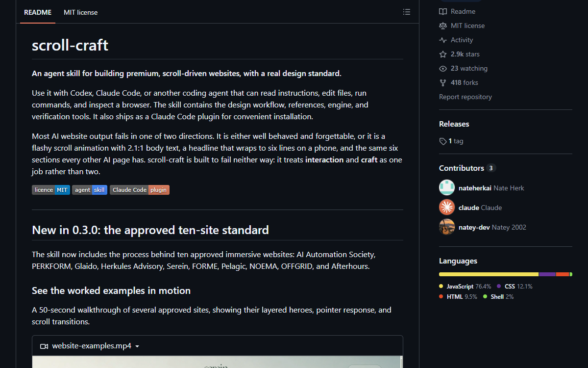Click the HTML red language bar segment
This screenshot has width=588, height=368.
[x=563, y=274]
